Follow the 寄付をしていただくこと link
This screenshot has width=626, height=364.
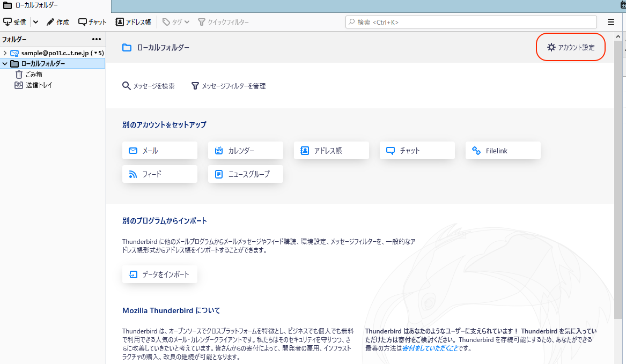tap(430, 348)
